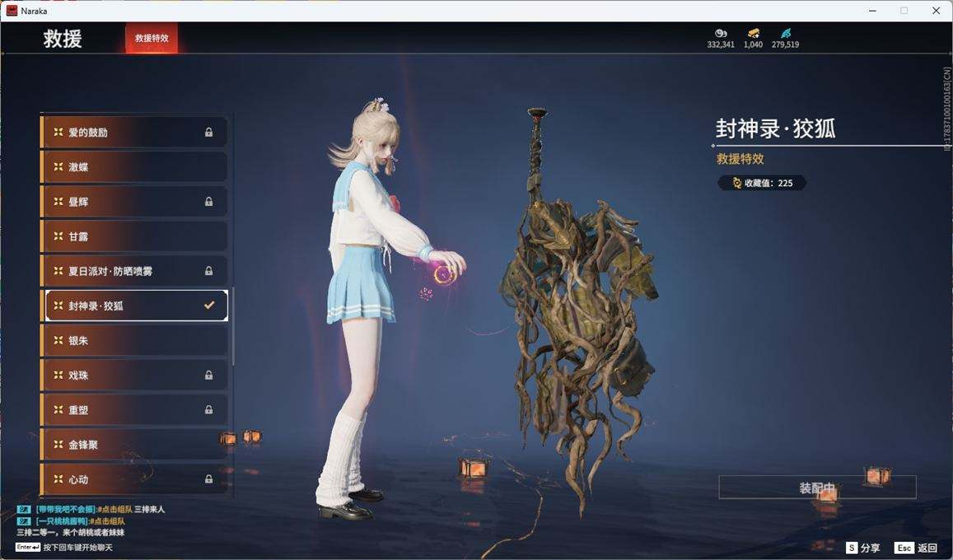The image size is (953, 560).
Task: Click the effect list scrollbar
Action: 233,326
